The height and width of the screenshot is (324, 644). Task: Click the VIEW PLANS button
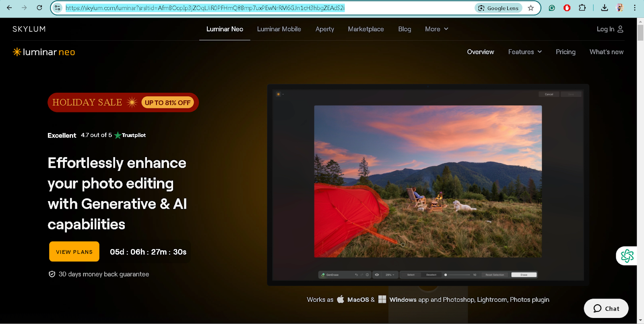coord(74,251)
